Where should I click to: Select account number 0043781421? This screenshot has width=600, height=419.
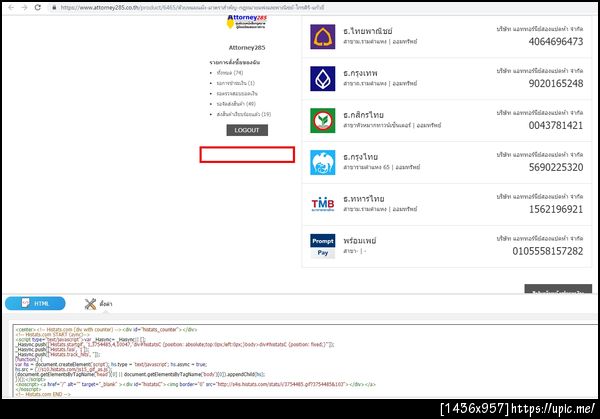tap(556, 125)
